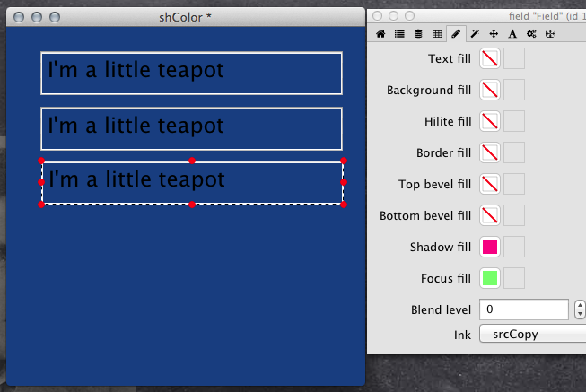Open the four-arrow position pane icon
Screen dimensions: 586x392
pyautogui.click(x=494, y=34)
